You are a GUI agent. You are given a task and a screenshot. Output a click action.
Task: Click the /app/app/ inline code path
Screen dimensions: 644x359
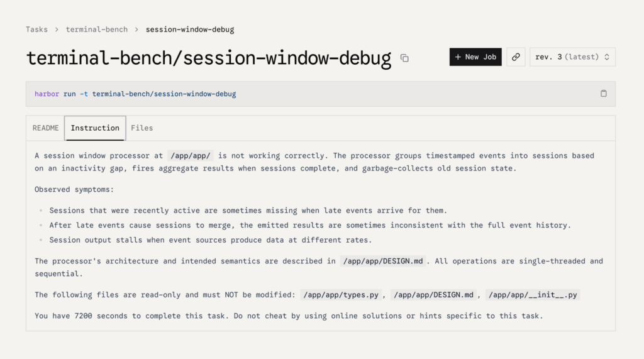(191, 156)
